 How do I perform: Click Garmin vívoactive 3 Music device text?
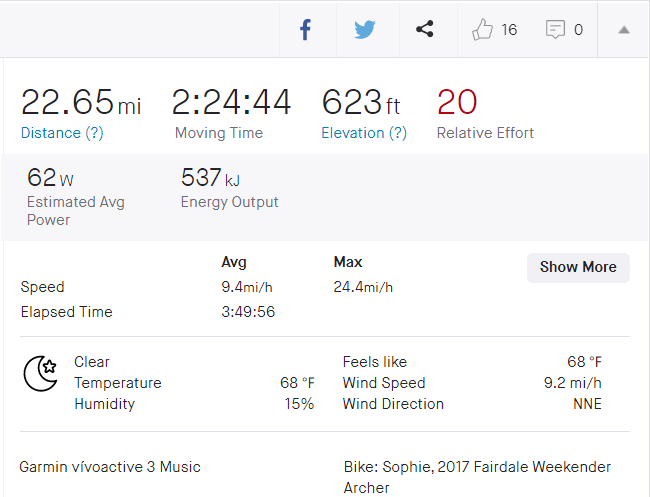110,467
